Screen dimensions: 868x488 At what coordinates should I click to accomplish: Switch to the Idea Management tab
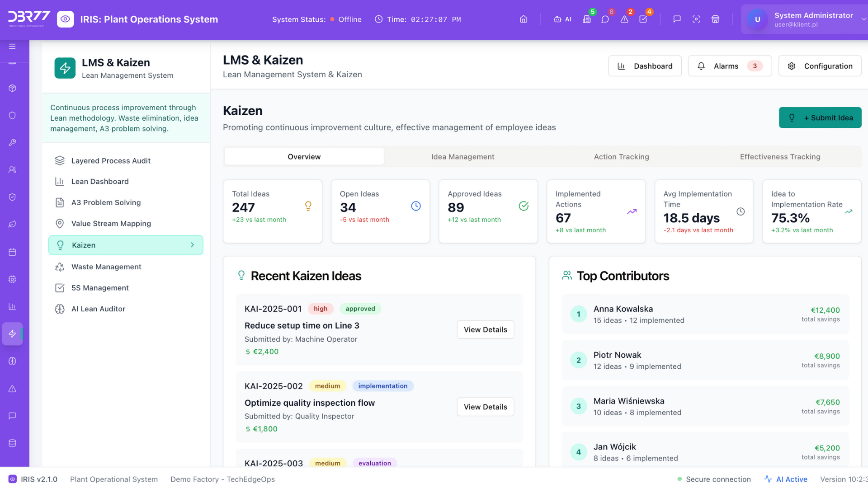(462, 157)
